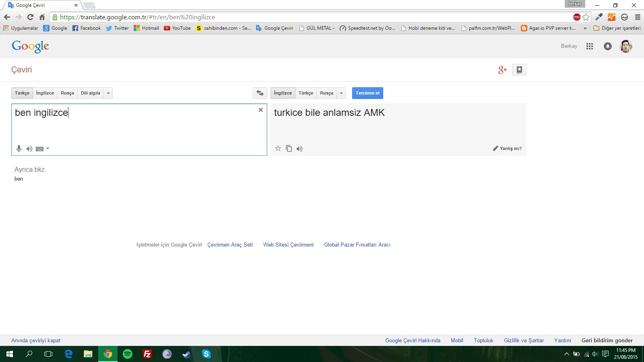Open the on-screen keyboard icon
The height and width of the screenshot is (362, 644).
point(39,148)
